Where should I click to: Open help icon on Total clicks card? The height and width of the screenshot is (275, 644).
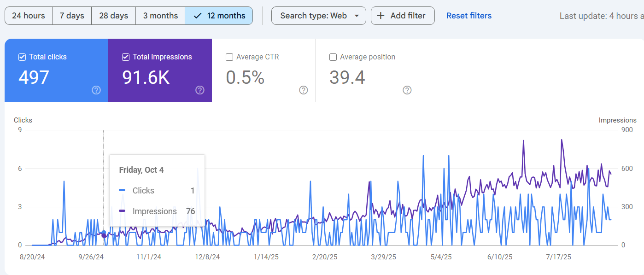tap(96, 90)
